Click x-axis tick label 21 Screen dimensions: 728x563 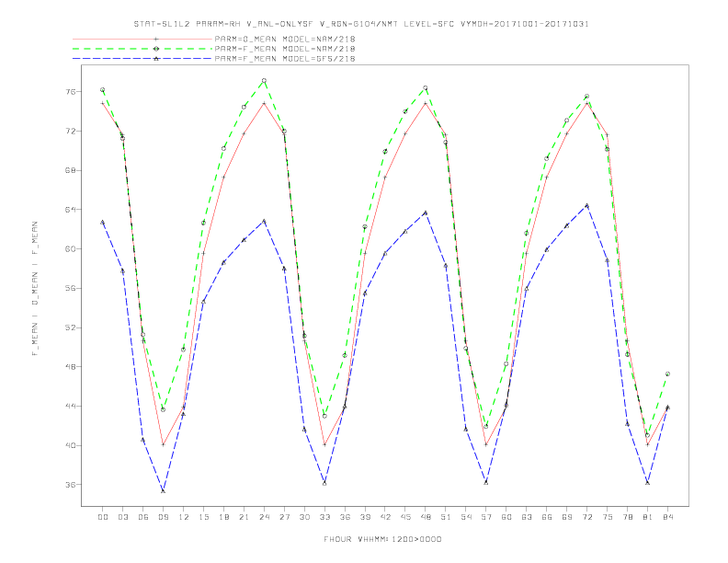tap(244, 517)
